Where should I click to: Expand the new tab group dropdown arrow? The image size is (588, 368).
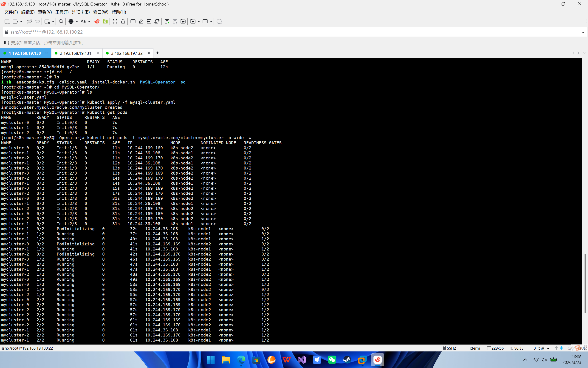coord(199,22)
